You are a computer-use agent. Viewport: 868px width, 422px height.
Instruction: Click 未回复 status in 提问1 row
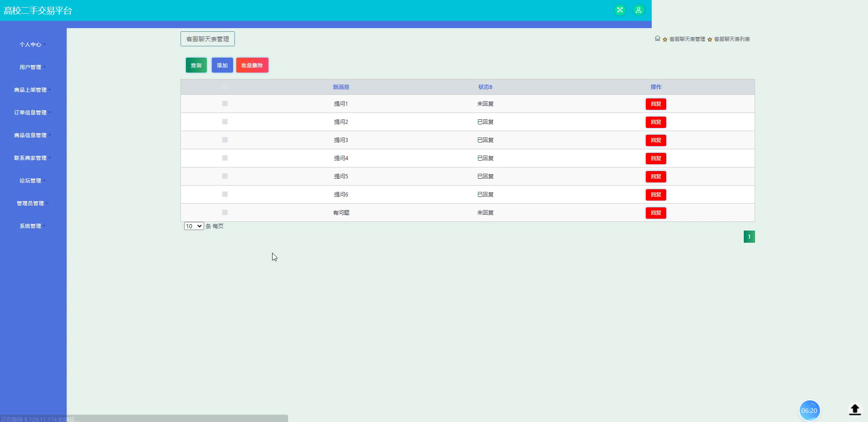click(485, 104)
